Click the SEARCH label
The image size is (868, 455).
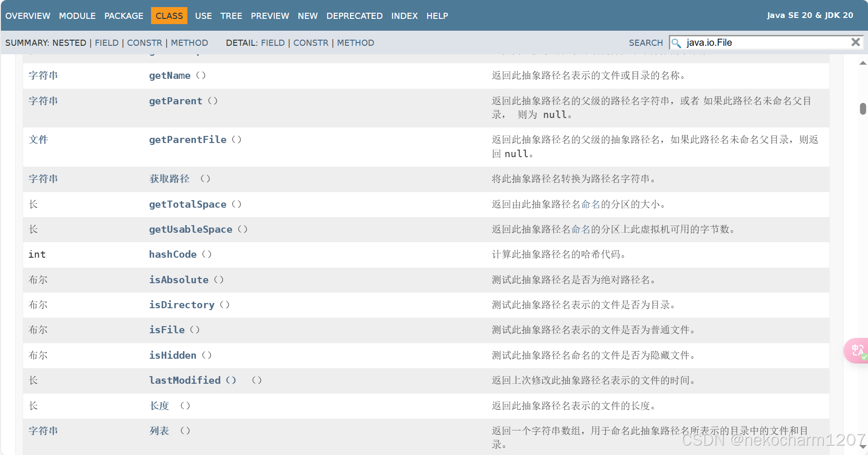pyautogui.click(x=646, y=43)
